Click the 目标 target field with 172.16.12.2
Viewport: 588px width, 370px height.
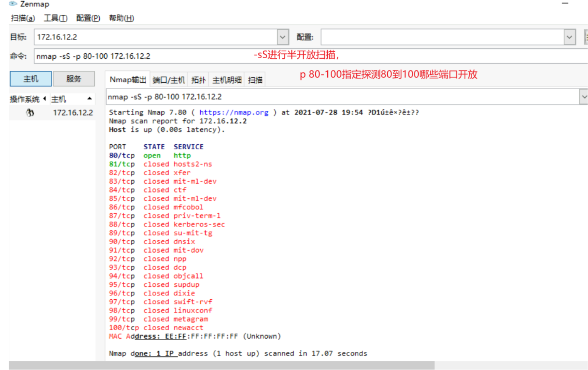tap(156, 37)
